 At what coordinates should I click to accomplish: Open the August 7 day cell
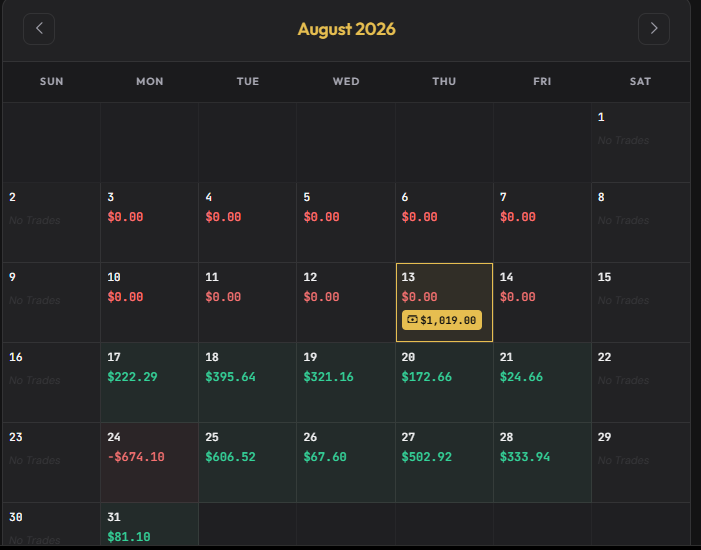(x=542, y=223)
